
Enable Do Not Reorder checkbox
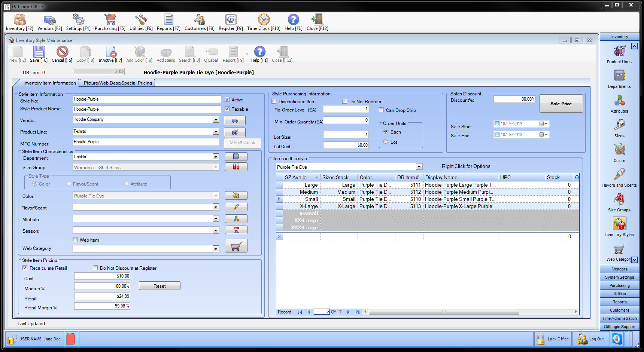(x=344, y=101)
